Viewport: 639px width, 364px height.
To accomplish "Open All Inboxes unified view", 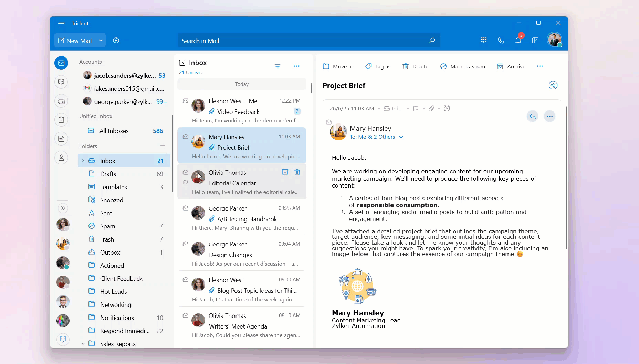I will (124, 131).
